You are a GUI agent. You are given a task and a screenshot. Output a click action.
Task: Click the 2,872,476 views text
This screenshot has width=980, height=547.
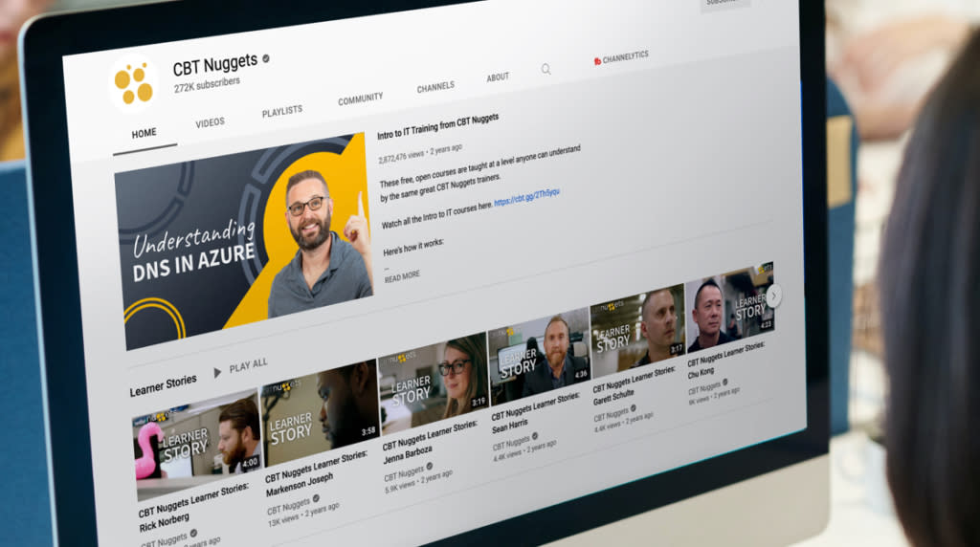pos(401,156)
